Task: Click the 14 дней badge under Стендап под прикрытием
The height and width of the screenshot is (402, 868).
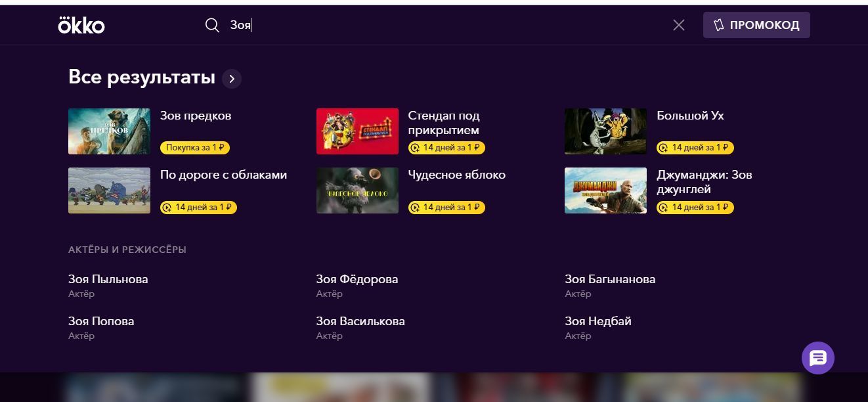Action: (x=446, y=148)
